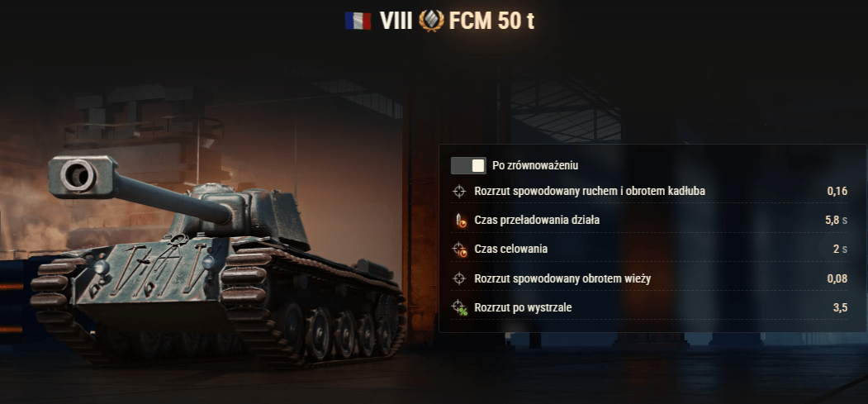
Task: Toggle the Po zrównoważeniu switch
Action: 468,165
